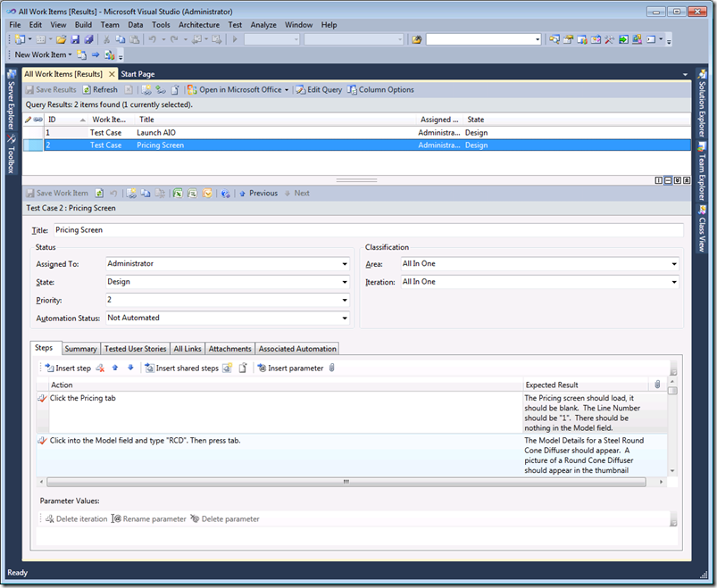Move step up with blue arrow
This screenshot has width=717, height=588.
click(115, 368)
